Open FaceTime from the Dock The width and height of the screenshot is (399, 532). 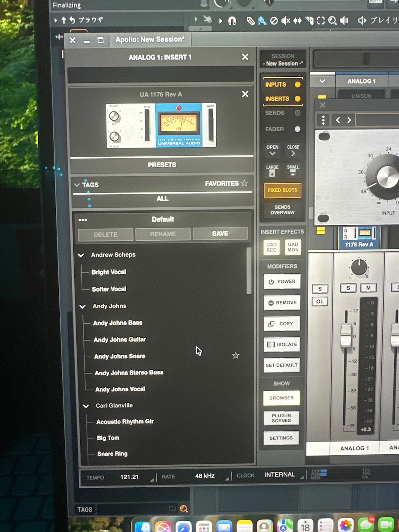[x=386, y=525]
